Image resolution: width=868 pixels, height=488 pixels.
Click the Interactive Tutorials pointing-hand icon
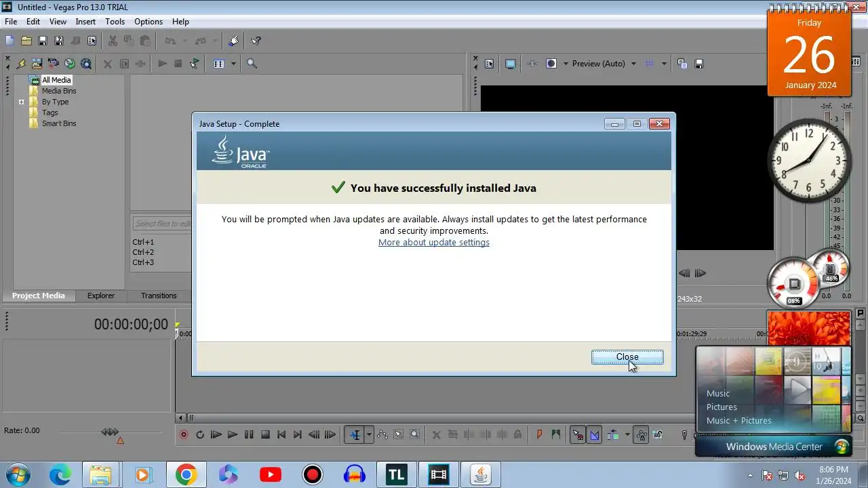click(x=234, y=41)
